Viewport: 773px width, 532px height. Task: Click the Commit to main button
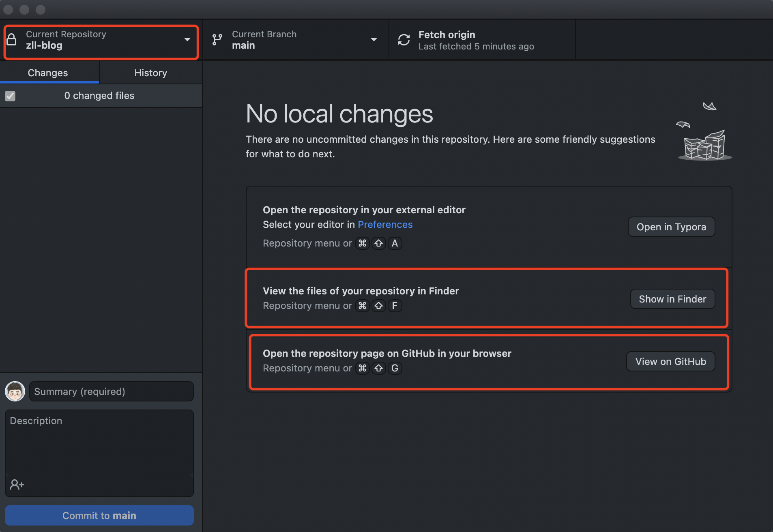99,515
